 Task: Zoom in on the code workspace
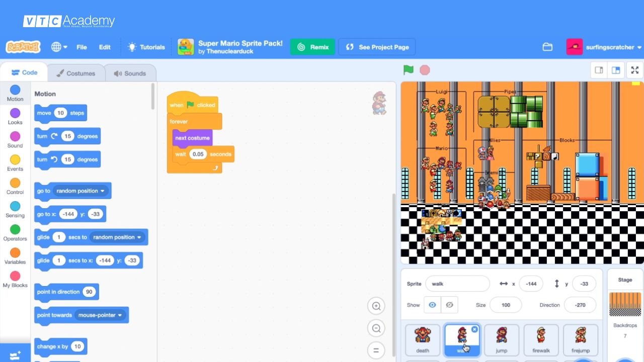click(x=376, y=306)
